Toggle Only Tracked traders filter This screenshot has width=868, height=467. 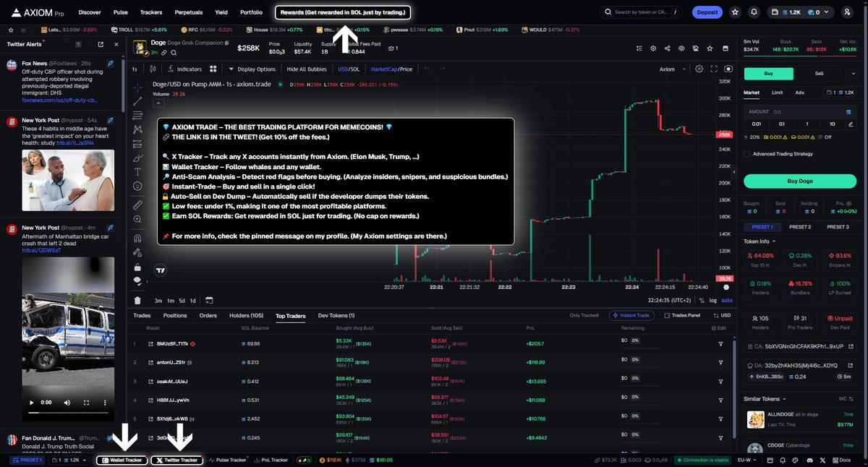pyautogui.click(x=585, y=315)
